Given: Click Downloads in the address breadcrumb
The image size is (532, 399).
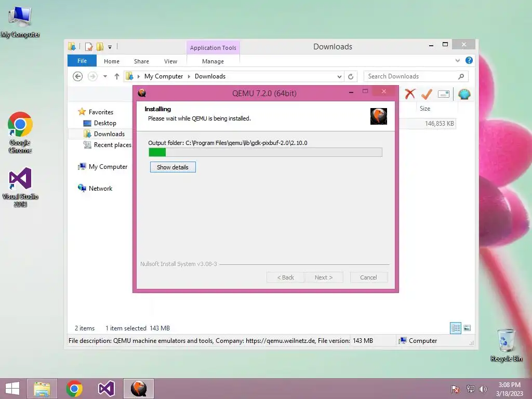Looking at the screenshot, I should [210, 76].
